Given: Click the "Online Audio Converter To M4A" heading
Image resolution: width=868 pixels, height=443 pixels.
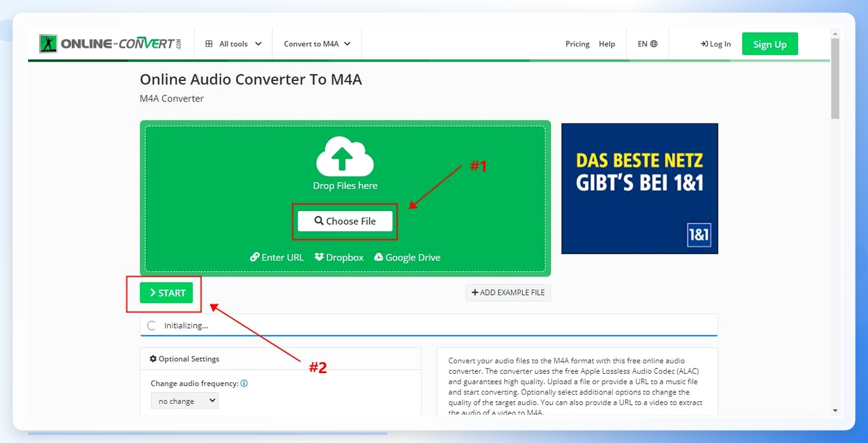Looking at the screenshot, I should coord(251,80).
